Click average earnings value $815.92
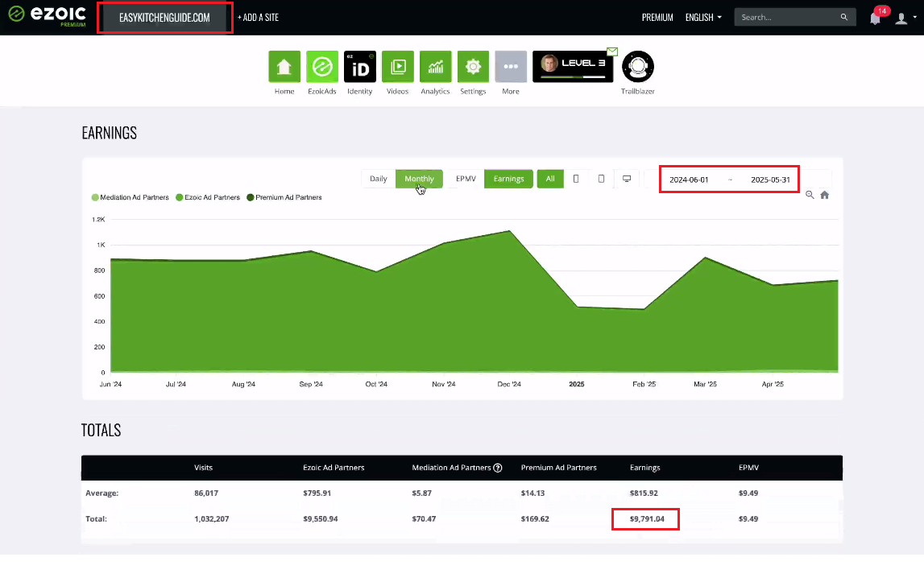924x582 pixels. (644, 493)
